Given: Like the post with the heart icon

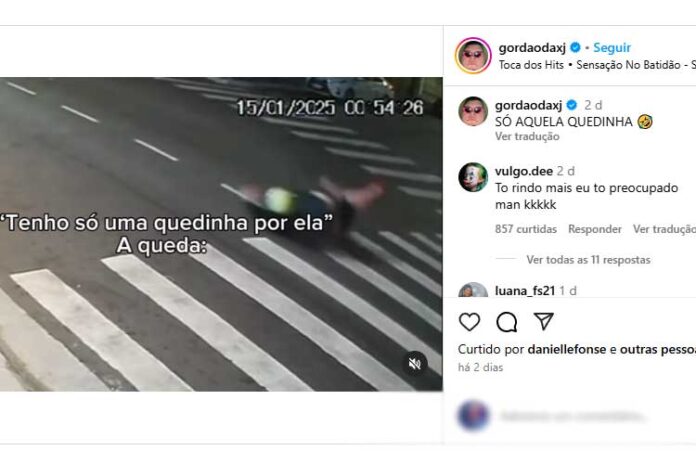Looking at the screenshot, I should click(469, 322).
